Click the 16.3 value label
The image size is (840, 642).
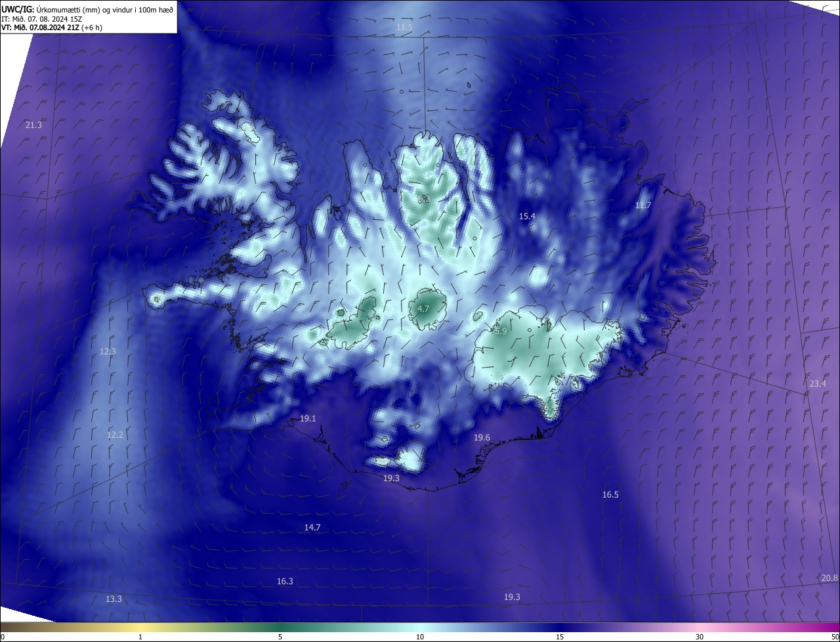point(285,581)
